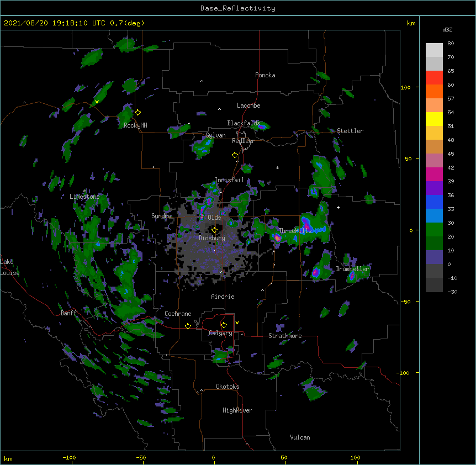The width and height of the screenshot is (476, 465).
Task: Pick the light gray 80–70 dBZ legend swatch
Action: pyautogui.click(x=434, y=50)
